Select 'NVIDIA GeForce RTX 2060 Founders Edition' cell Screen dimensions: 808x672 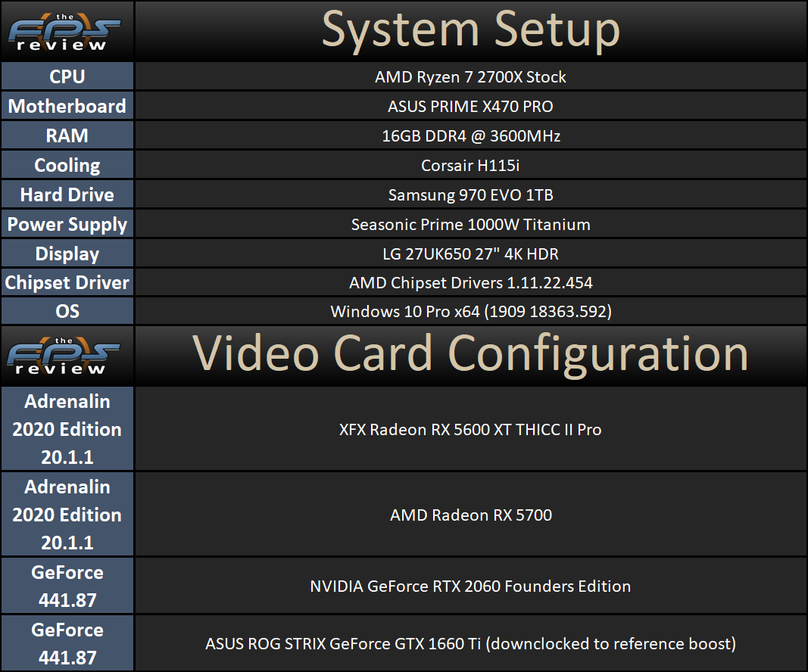[x=470, y=586]
